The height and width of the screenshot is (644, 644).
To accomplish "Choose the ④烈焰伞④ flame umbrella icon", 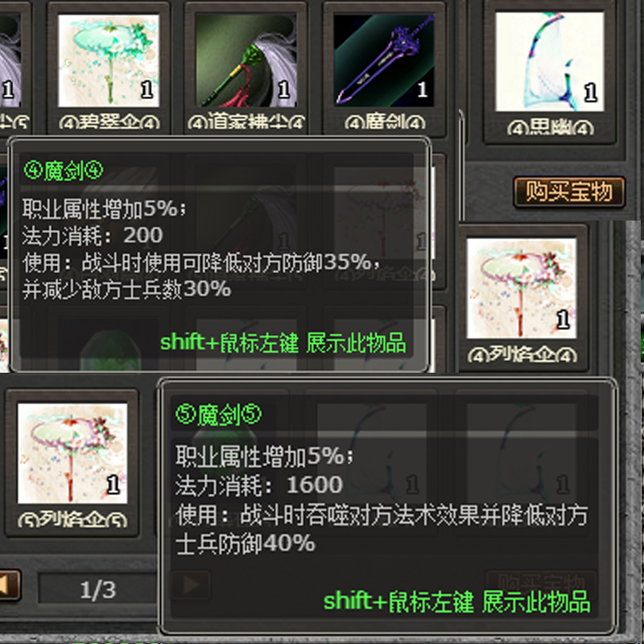I will tap(522, 288).
